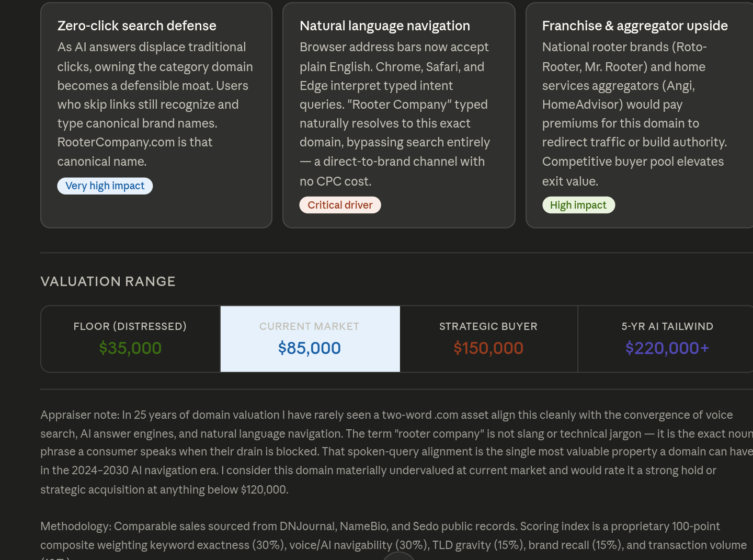Screen dimensions: 753x560
Task: Select the Floor (Distressed) valuation label
Action: coord(130,326)
